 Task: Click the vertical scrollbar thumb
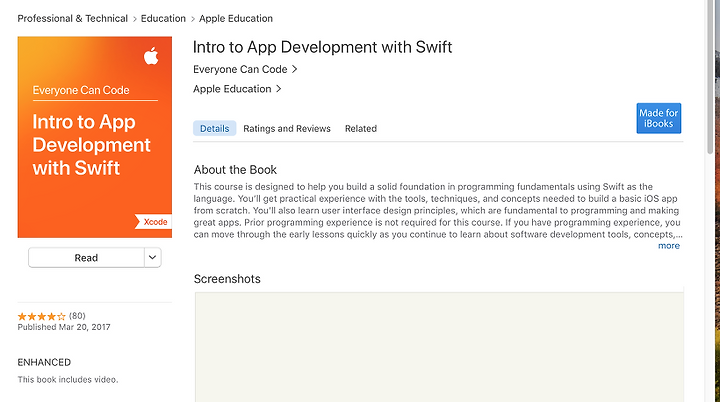click(x=710, y=77)
